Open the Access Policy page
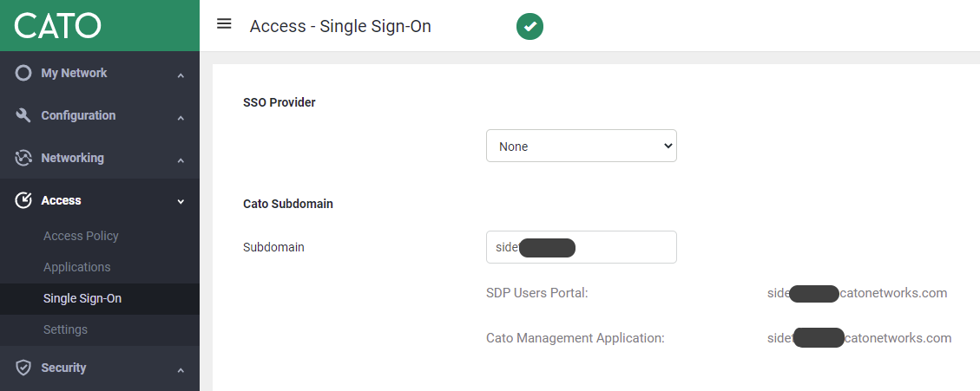Viewport: 980px width, 391px height. click(x=81, y=236)
